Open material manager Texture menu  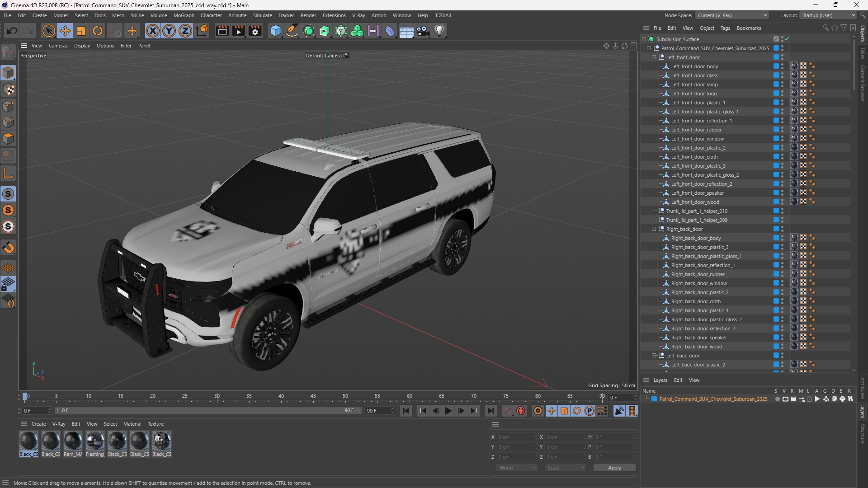coord(156,424)
